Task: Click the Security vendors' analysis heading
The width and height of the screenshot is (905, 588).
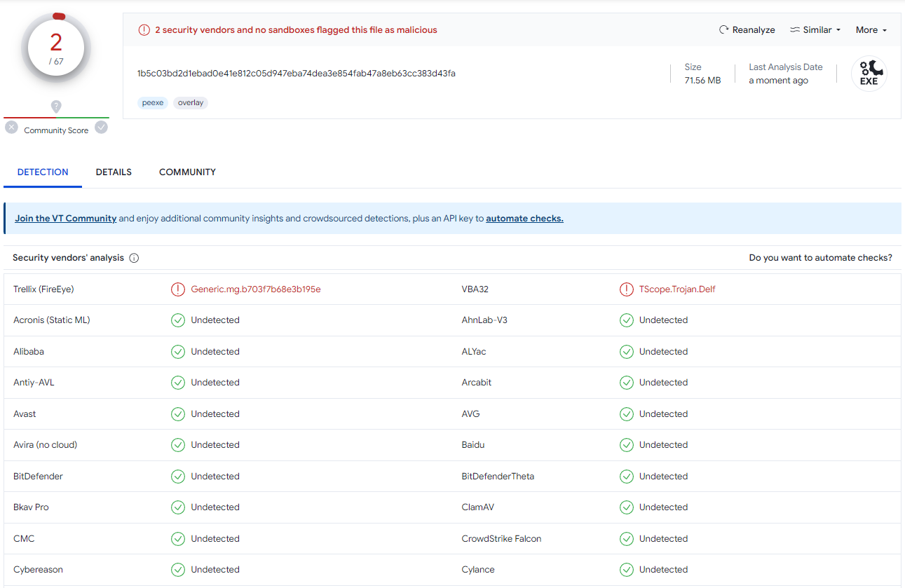Action: point(68,258)
